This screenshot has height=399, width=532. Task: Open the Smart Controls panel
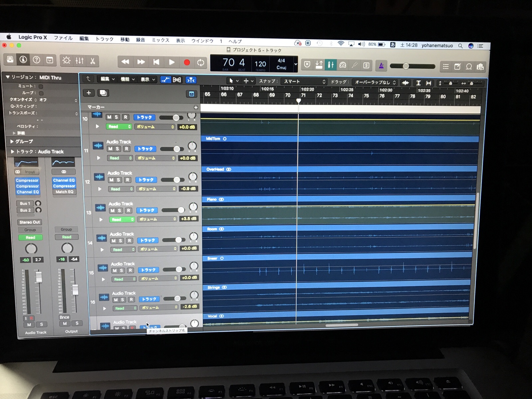point(66,61)
